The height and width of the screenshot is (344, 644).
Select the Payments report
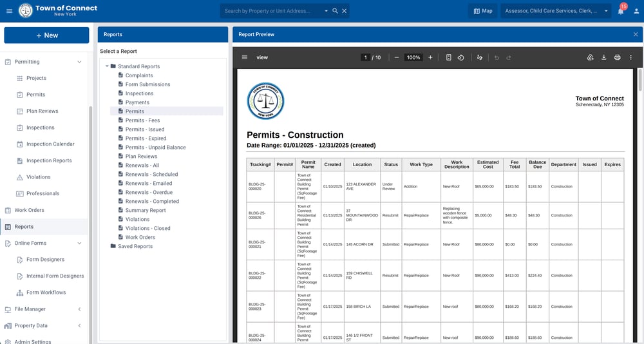[x=137, y=102]
